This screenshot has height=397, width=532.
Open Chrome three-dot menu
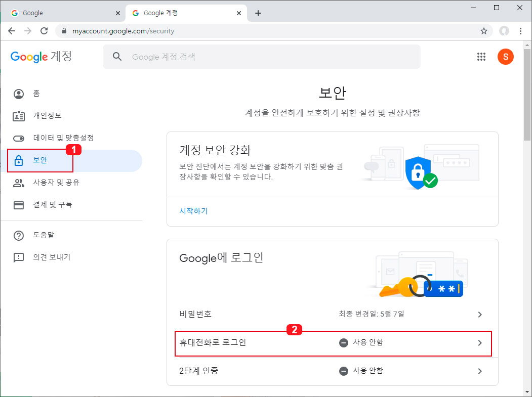pyautogui.click(x=520, y=31)
